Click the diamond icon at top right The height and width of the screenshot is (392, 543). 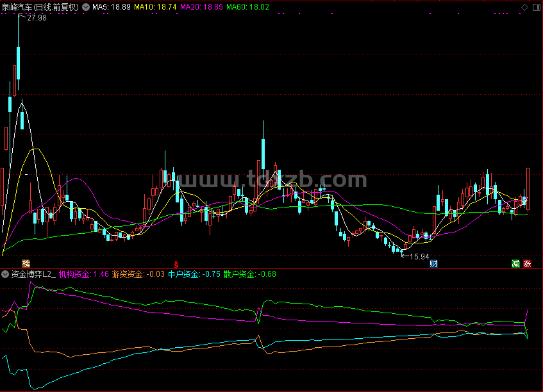(524, 7)
